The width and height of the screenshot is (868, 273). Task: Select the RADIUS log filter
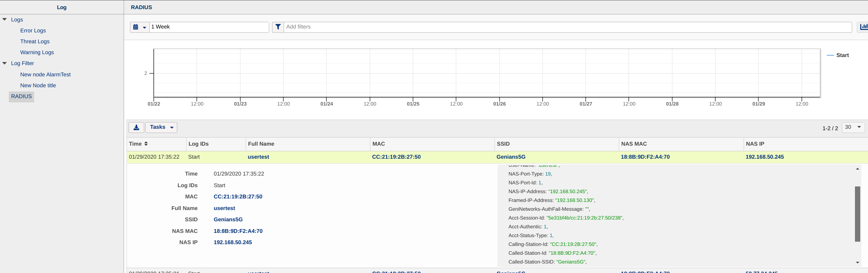click(21, 96)
